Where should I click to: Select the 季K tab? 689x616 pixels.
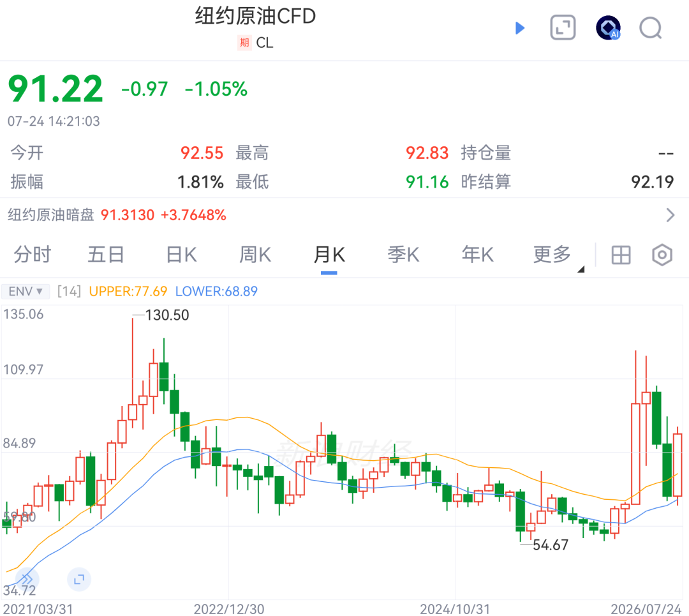coord(403,255)
